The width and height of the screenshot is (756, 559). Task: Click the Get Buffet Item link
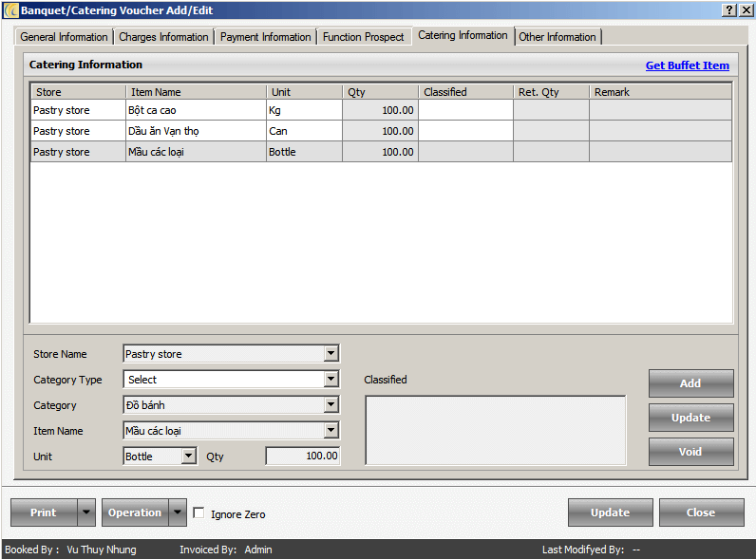click(x=687, y=65)
